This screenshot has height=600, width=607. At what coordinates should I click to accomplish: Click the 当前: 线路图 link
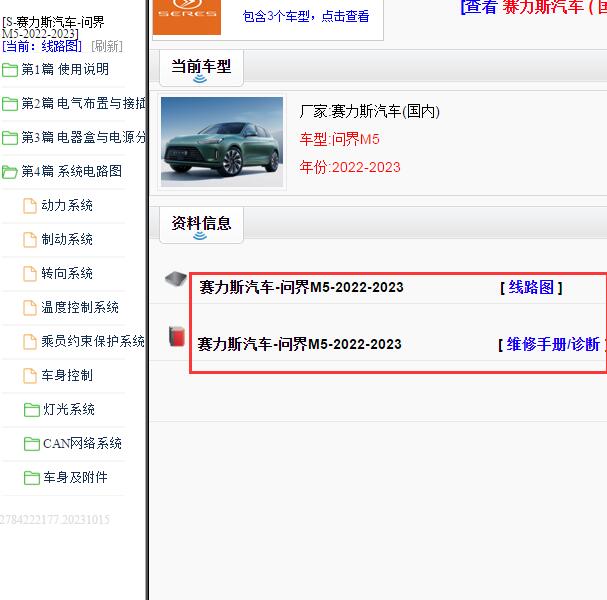(42, 46)
